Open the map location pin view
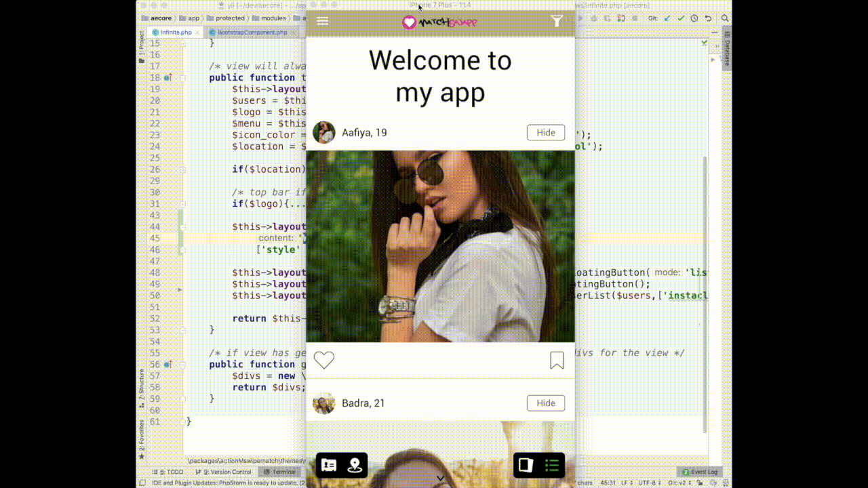Screen dimensions: 868x488 pos(355,465)
